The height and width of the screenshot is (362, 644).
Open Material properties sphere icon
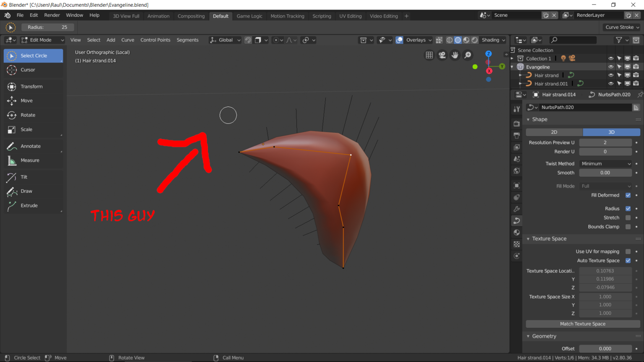point(516,232)
